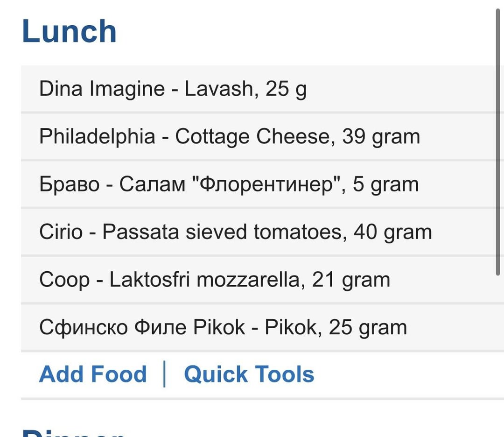Edit the 5 gram salami serving
504x437 pixels.
[x=386, y=184]
